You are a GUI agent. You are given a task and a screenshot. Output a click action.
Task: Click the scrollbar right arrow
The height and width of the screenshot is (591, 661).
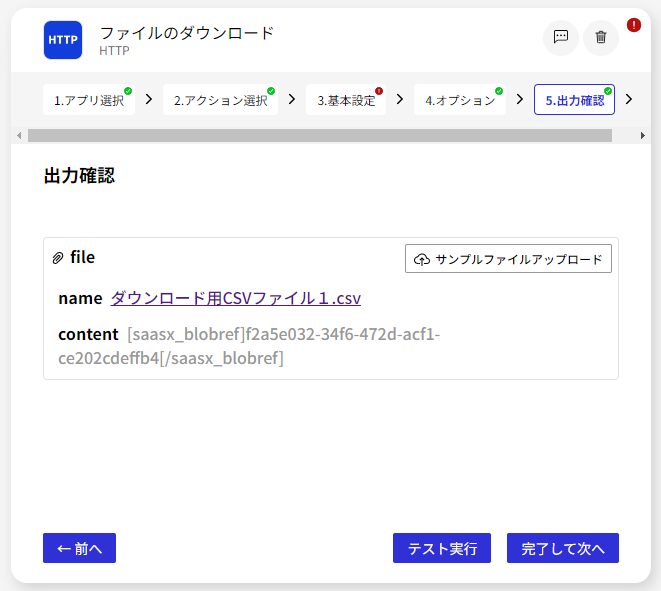642,136
